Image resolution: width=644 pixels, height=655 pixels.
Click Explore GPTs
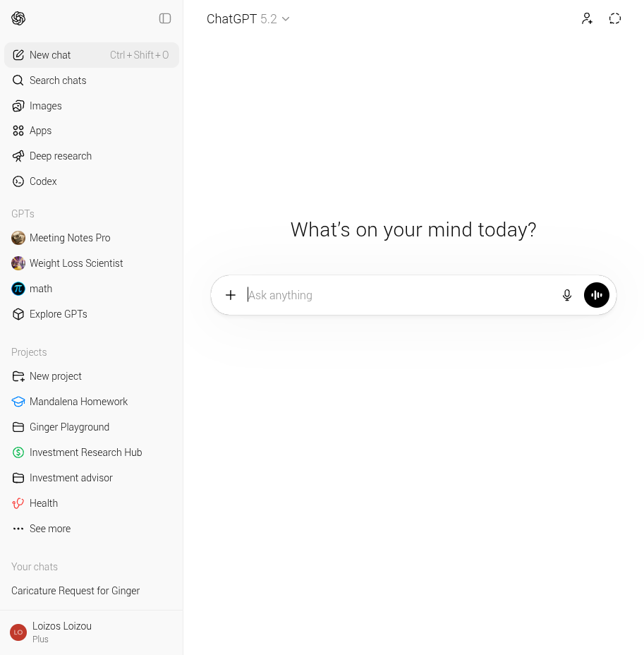point(59,314)
